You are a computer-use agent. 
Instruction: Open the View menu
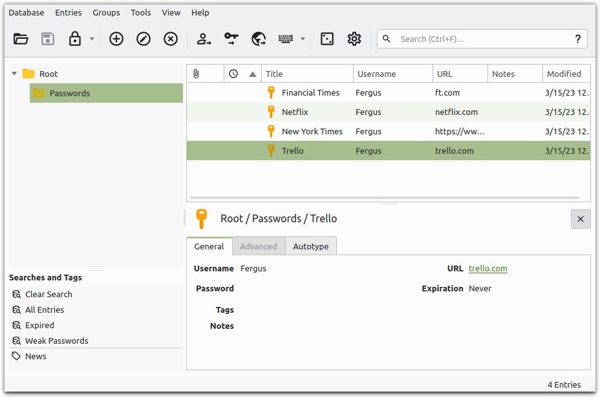[x=171, y=13]
